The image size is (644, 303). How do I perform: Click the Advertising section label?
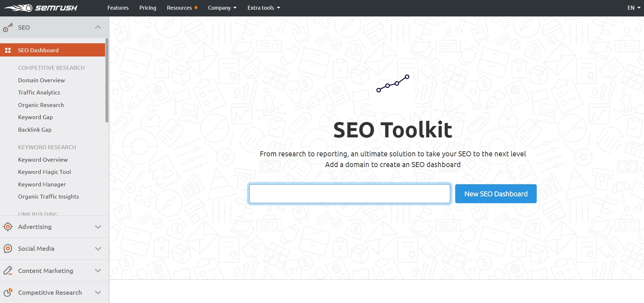click(x=35, y=227)
